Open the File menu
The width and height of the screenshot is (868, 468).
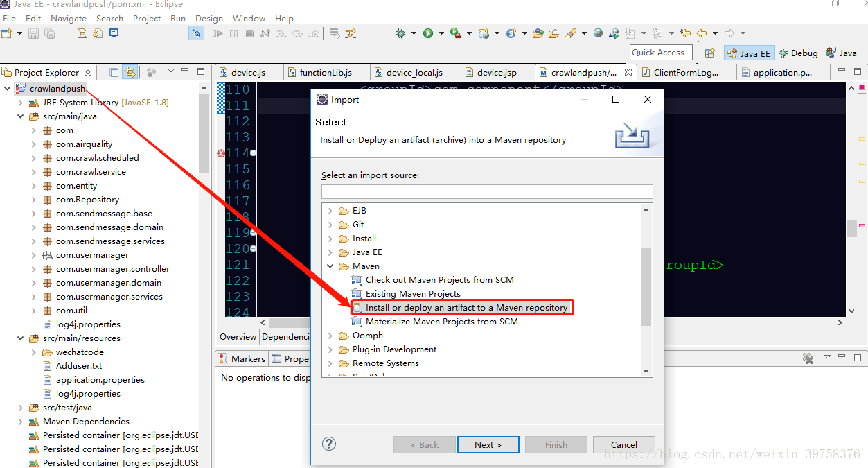[9, 19]
